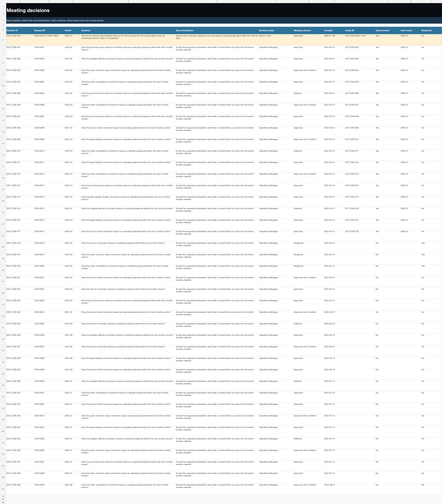
Task: Click the 'Next review' header cell
Action: 411,31
